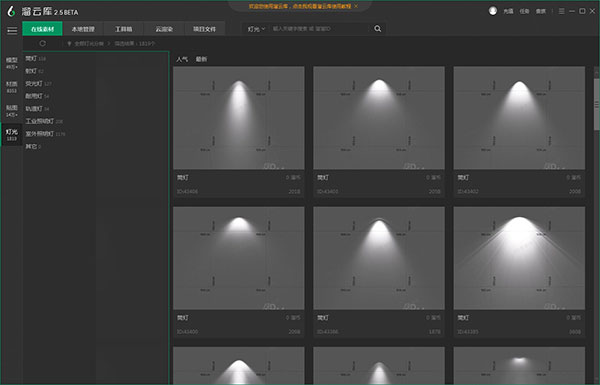This screenshot has height=385, width=600.
Task: Switch to the 本地管理 tab
Action: [x=83, y=29]
